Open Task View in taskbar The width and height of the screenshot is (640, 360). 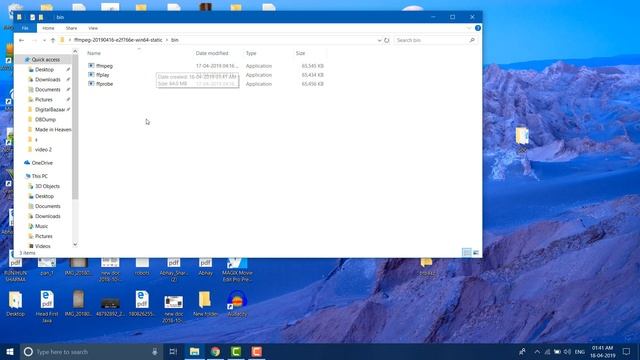click(x=173, y=351)
